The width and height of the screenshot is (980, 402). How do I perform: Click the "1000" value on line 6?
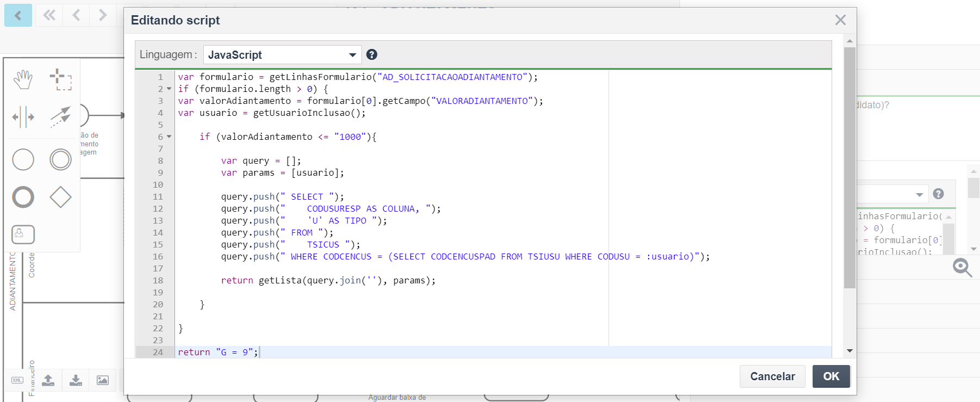point(350,137)
